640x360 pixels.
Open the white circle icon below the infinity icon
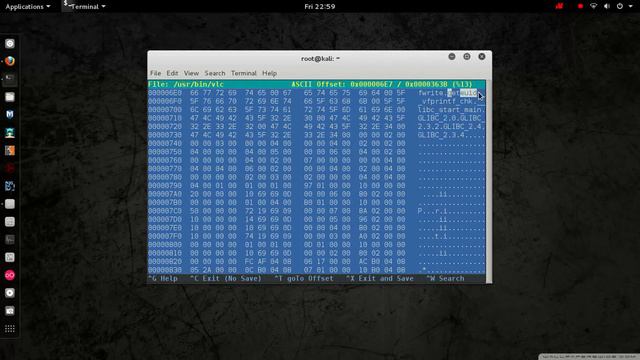pyautogui.click(x=10, y=293)
